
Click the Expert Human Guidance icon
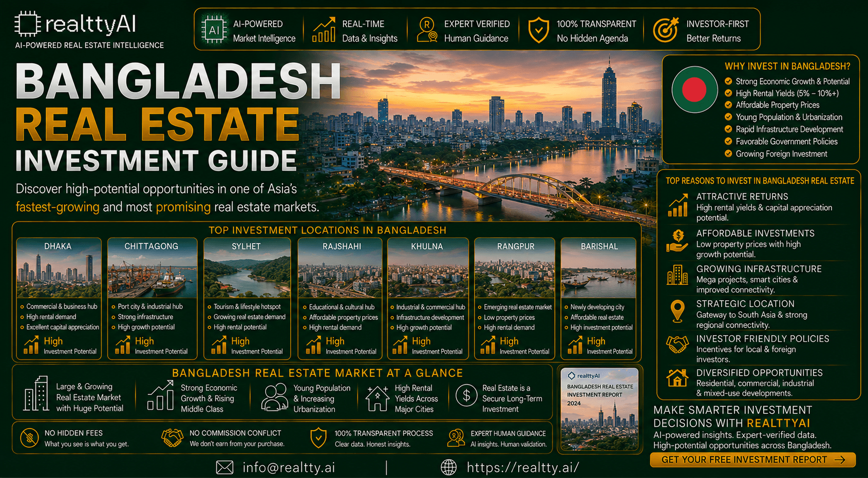tap(456, 438)
